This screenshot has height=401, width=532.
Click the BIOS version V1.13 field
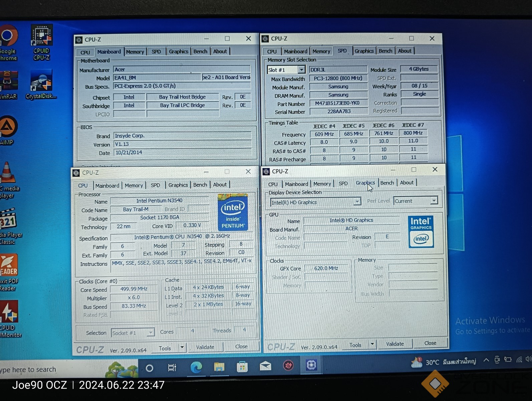[x=182, y=144]
